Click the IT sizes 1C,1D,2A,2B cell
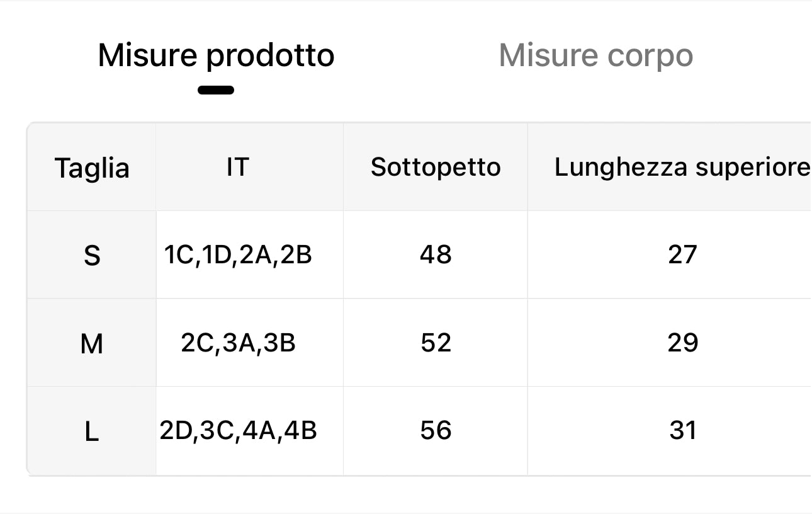Screen dimensions: 812x514 click(238, 254)
